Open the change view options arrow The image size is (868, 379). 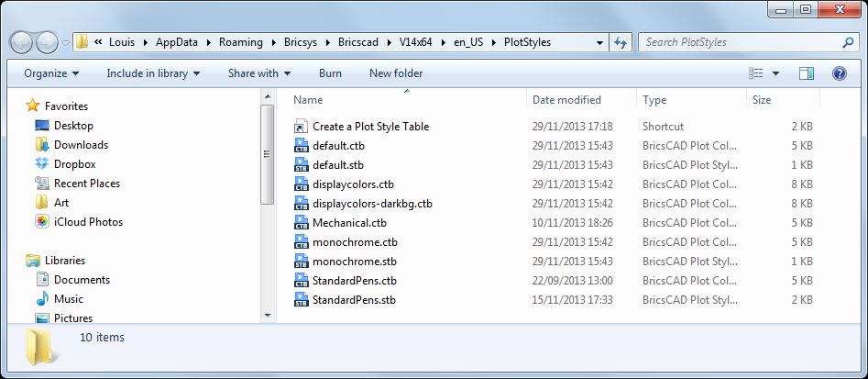point(775,73)
